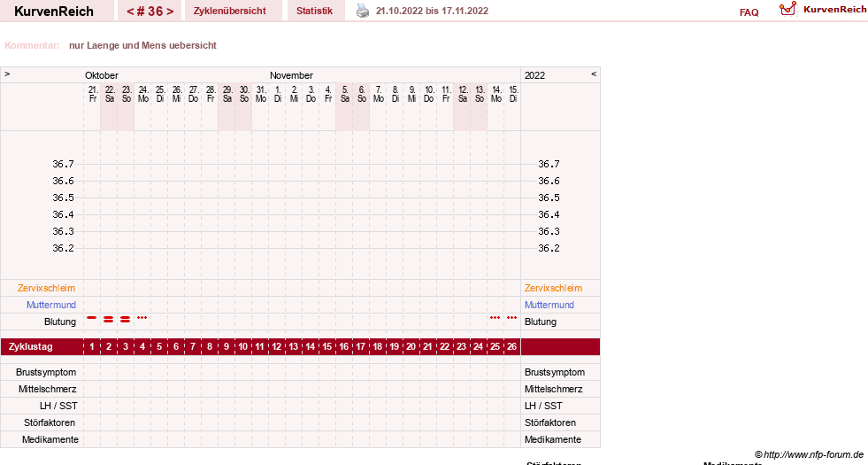
Task: Click the 'Zyklustag' row label
Action: [31, 347]
